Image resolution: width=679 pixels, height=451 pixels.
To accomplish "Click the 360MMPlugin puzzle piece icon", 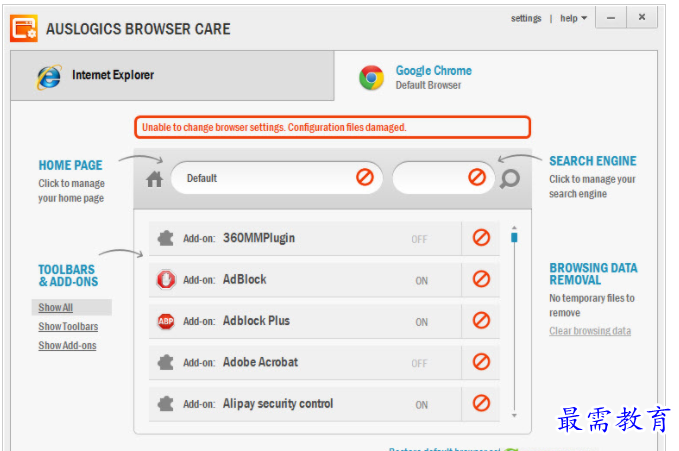I will coord(165,238).
